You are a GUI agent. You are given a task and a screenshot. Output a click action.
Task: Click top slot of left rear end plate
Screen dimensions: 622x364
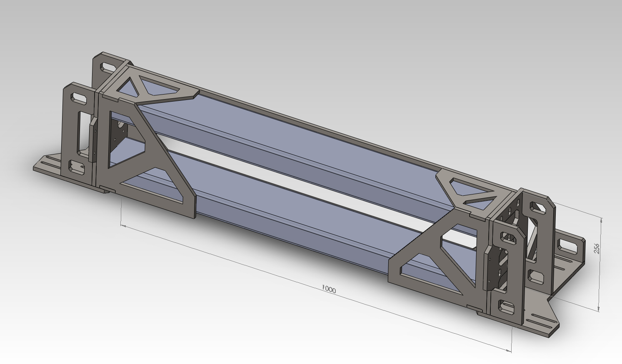[108, 67]
